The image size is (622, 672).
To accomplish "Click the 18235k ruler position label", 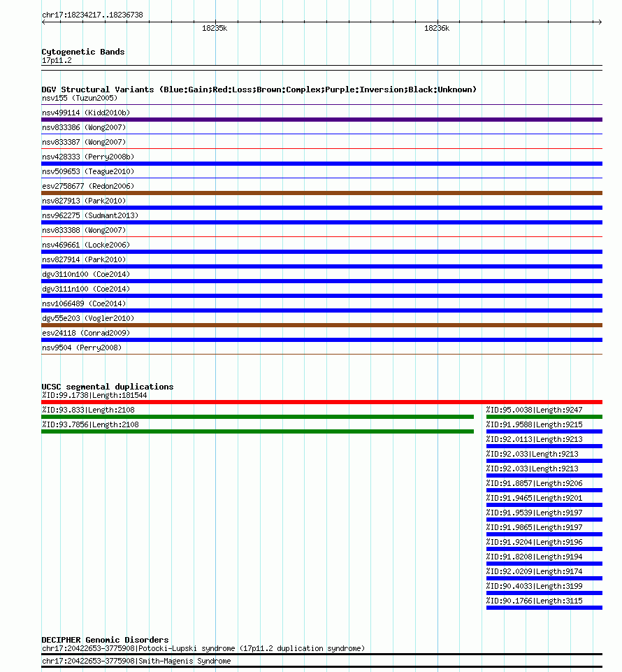I will click(215, 28).
